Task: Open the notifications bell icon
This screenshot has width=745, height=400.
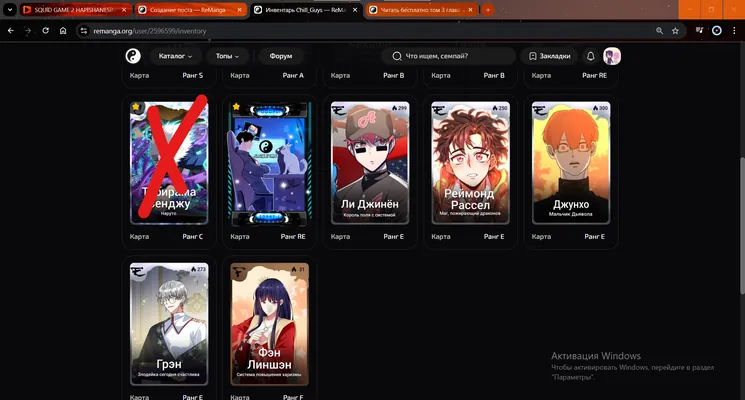Action: [x=591, y=56]
